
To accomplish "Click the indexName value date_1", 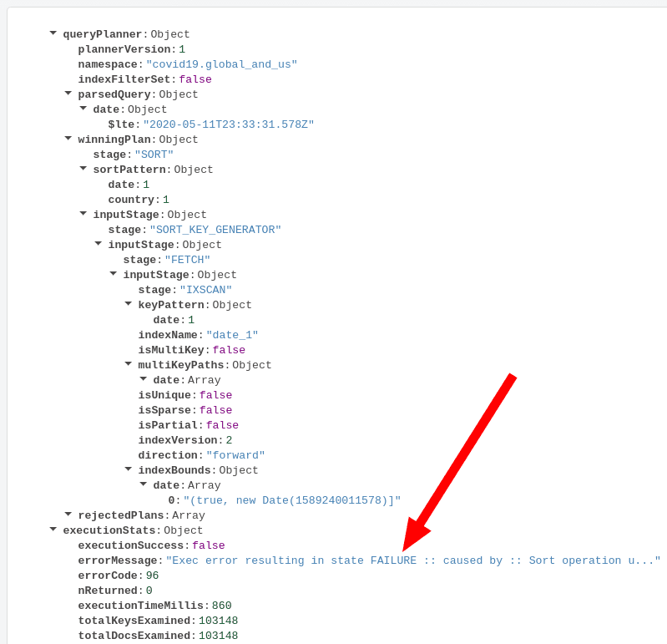I will (x=232, y=335).
